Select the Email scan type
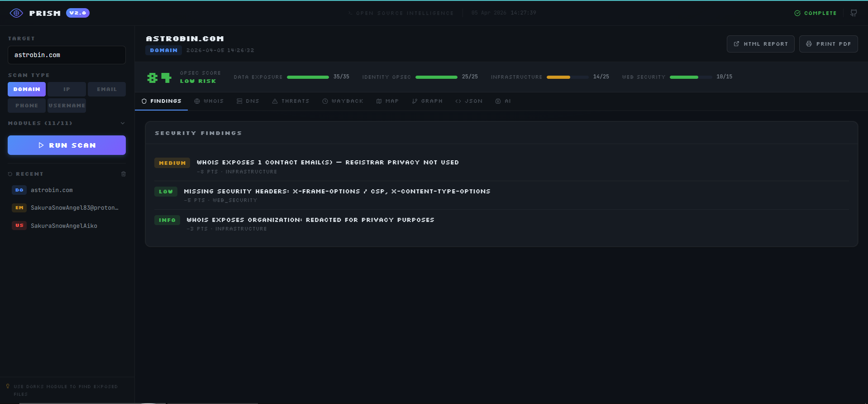 [107, 89]
